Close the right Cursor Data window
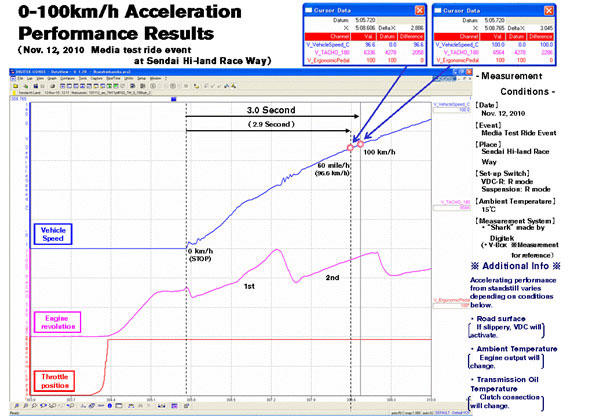Viewport: 590px width, 420px height. (x=549, y=10)
